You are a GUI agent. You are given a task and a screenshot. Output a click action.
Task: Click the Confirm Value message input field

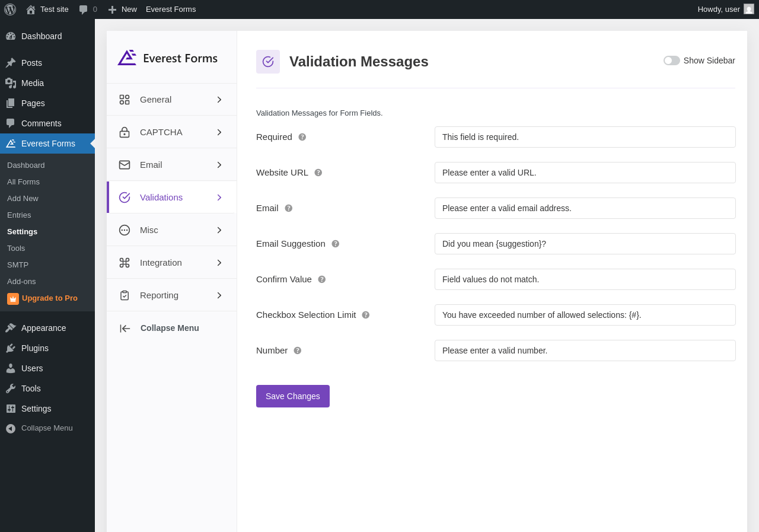pyautogui.click(x=585, y=279)
